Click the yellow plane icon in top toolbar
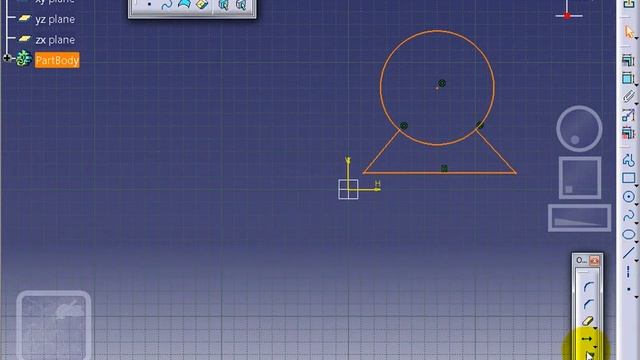 pos(202,4)
